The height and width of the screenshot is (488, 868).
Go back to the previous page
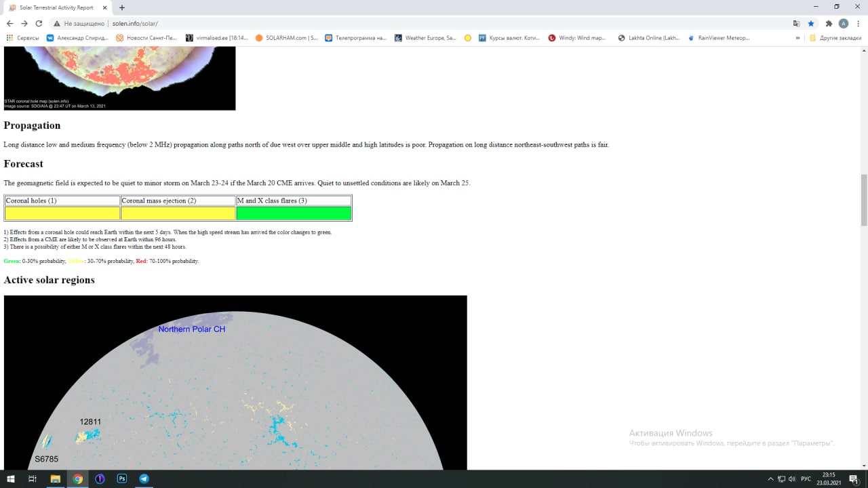tap(9, 23)
